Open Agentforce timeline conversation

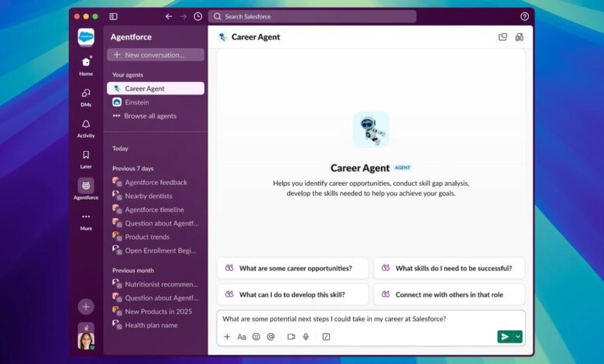pos(156,210)
